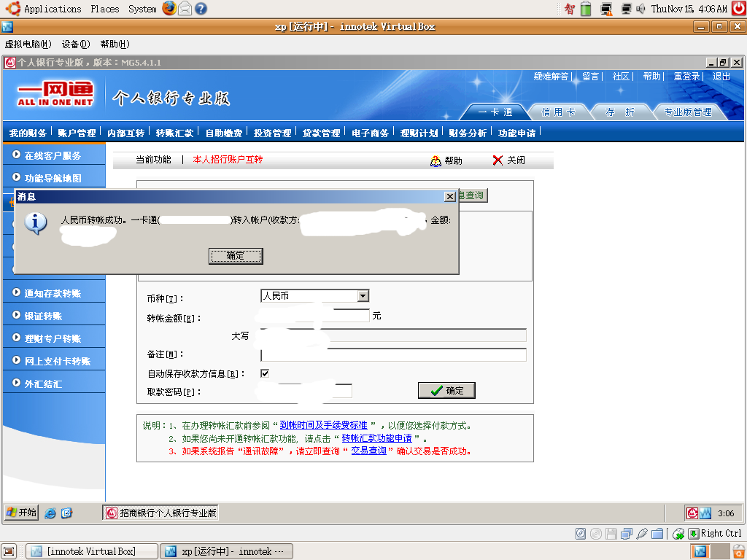Open the 转账汇款 menu
The width and height of the screenshot is (747, 560).
click(x=174, y=133)
